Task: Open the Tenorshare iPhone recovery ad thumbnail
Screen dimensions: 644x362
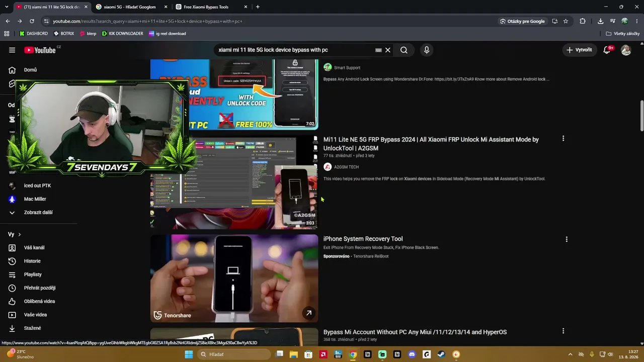Action: point(234,278)
